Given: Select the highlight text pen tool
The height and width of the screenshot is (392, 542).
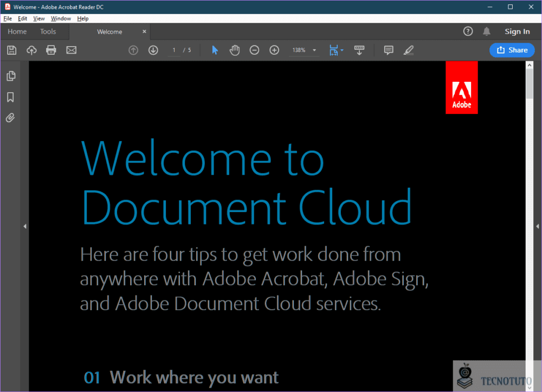Looking at the screenshot, I should pyautogui.click(x=409, y=50).
